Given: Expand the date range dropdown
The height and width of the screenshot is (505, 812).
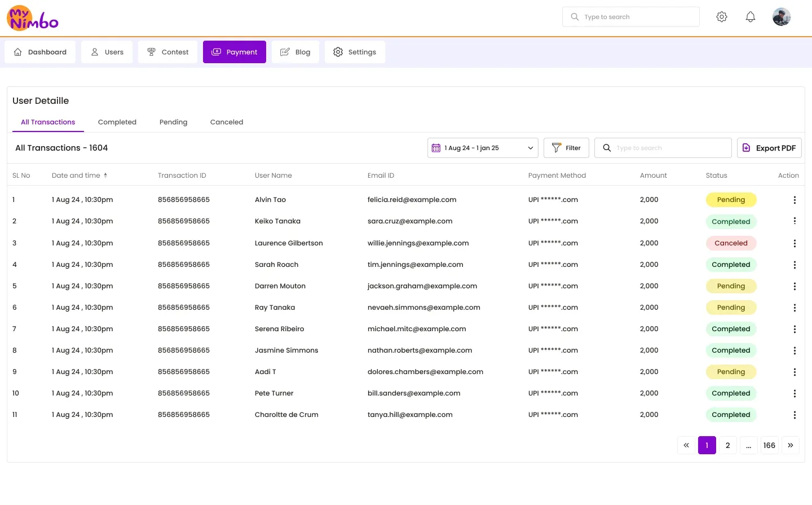Looking at the screenshot, I should 483,148.
